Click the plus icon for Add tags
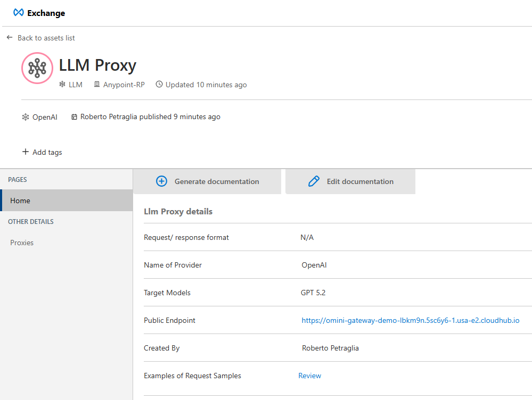 click(26, 152)
